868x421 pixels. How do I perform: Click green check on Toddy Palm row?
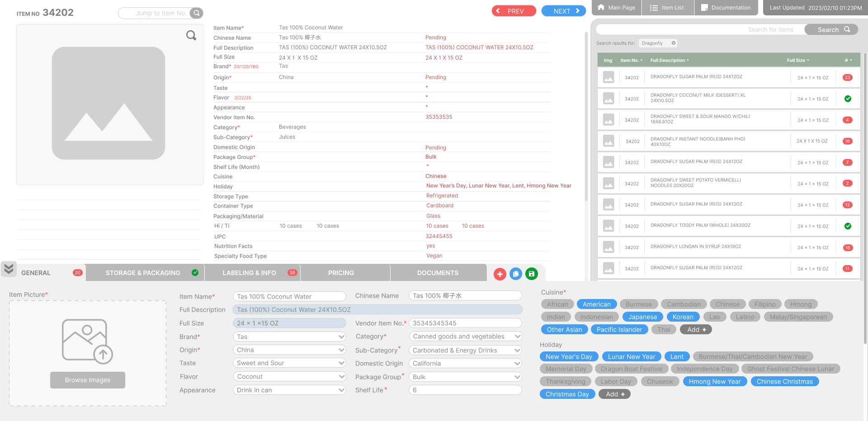(x=848, y=226)
